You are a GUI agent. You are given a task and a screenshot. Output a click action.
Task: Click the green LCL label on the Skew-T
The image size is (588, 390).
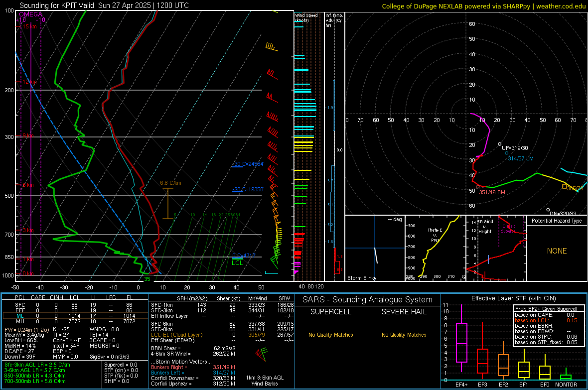237,263
